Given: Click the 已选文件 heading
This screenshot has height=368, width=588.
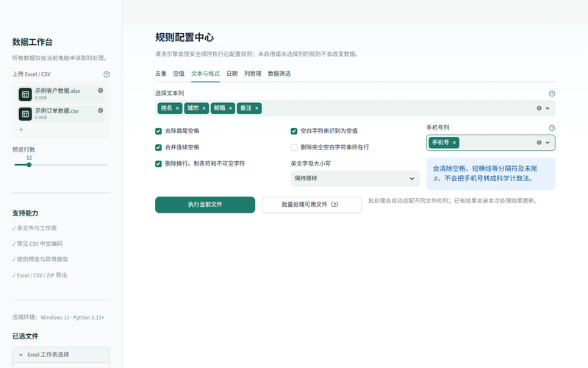Looking at the screenshot, I should coord(25,336).
